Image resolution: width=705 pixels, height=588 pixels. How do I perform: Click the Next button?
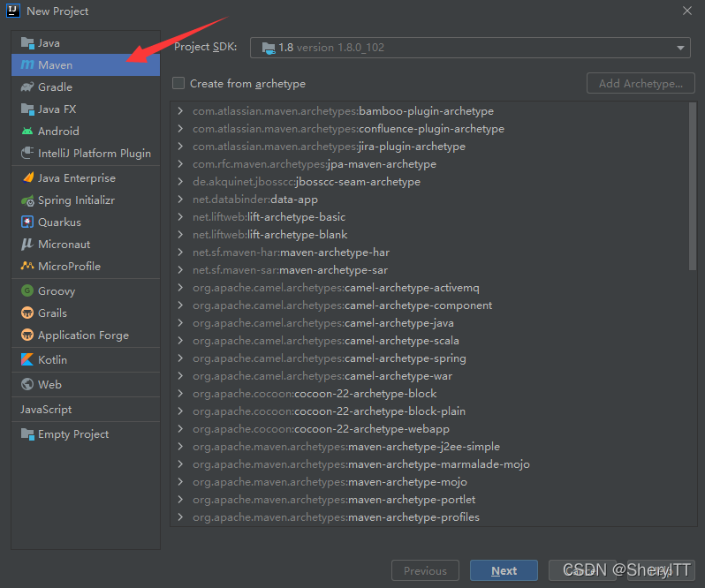(x=504, y=570)
